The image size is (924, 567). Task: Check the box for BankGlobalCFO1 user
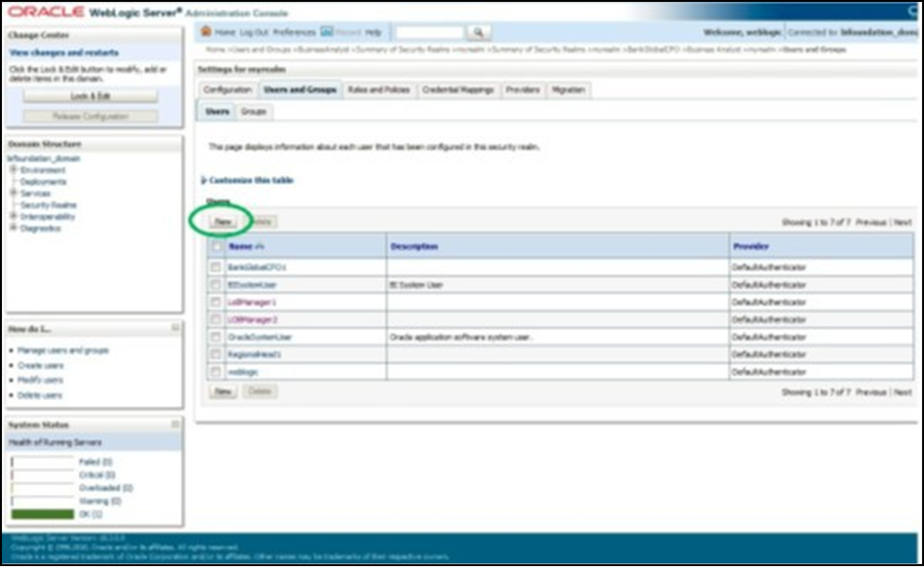(216, 267)
